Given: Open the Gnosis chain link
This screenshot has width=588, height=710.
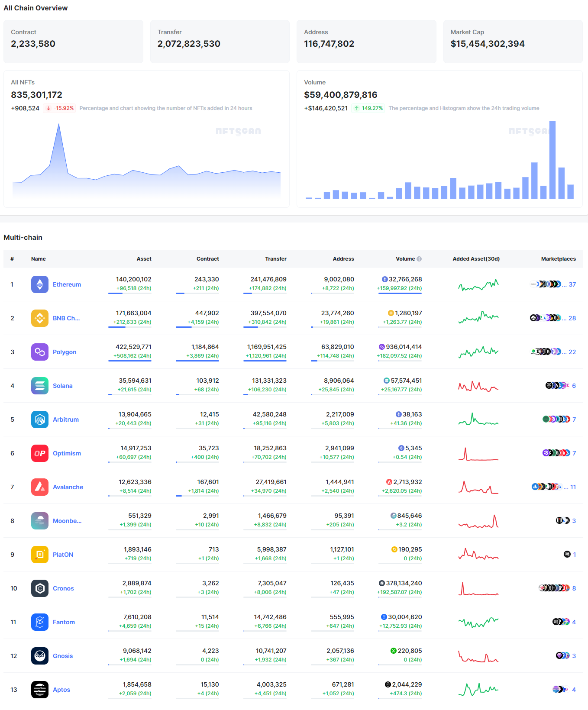Looking at the screenshot, I should (63, 656).
